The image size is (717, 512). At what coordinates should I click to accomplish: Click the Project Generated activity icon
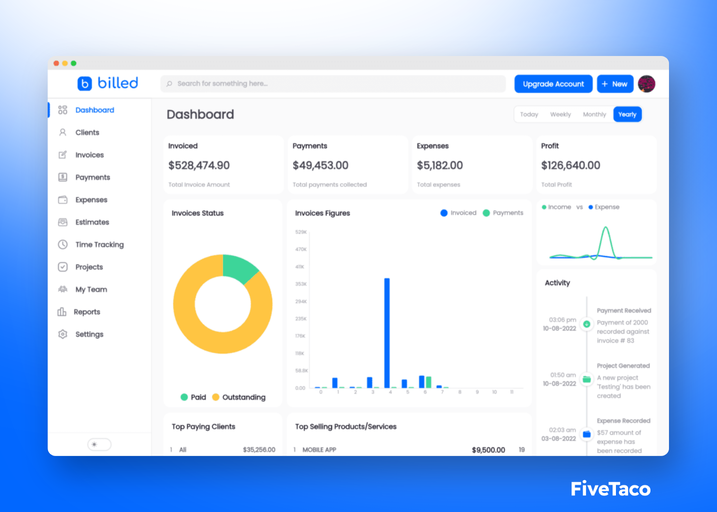click(x=586, y=379)
